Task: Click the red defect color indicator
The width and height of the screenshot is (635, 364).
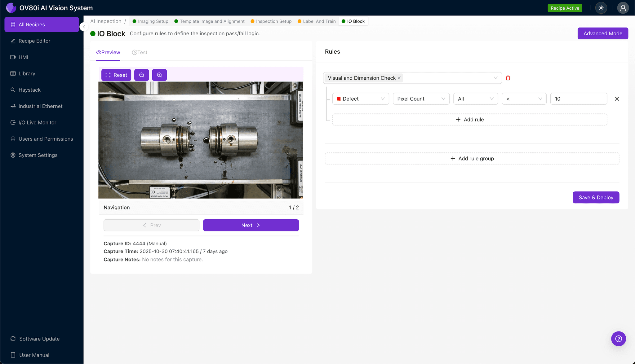Action: point(339,99)
